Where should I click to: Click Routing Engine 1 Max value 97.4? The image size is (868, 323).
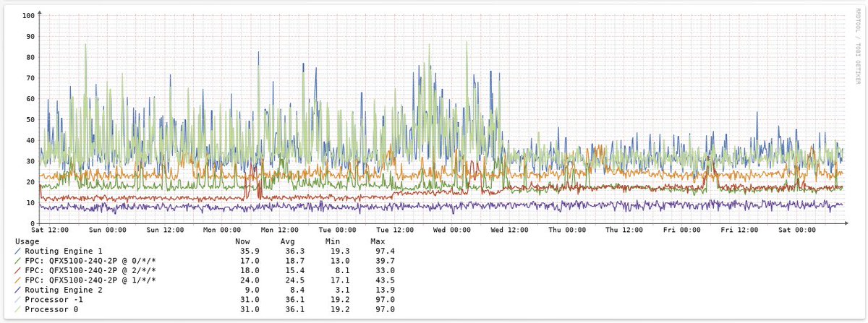[x=384, y=251]
